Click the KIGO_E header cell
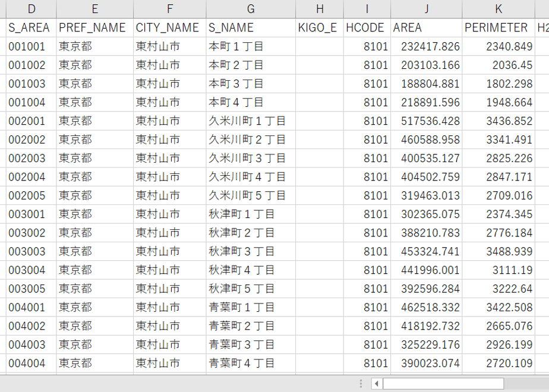 tap(320, 28)
